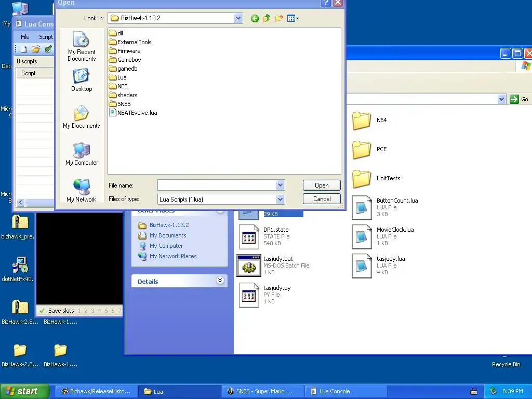
Task: Expand the File name dropdown arrow
Action: (x=280, y=185)
